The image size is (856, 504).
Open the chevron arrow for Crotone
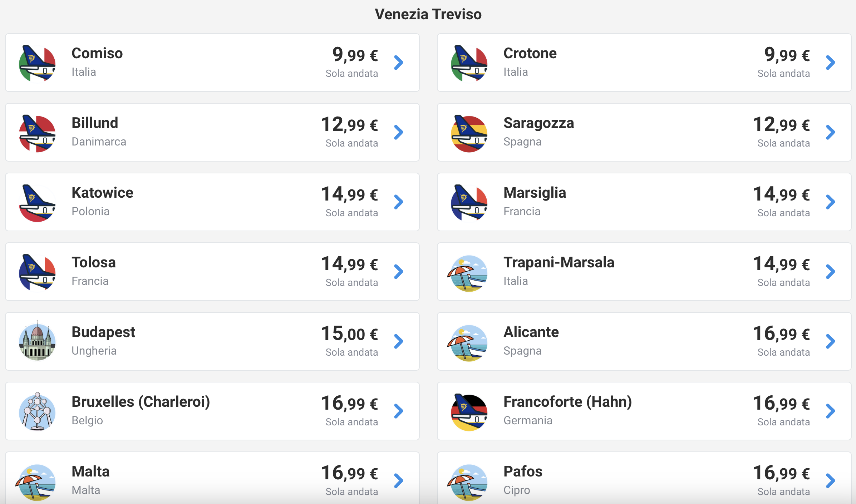[830, 63]
